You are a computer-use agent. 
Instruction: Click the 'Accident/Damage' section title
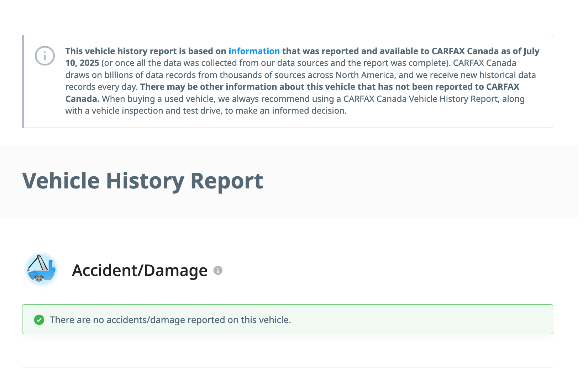(140, 270)
